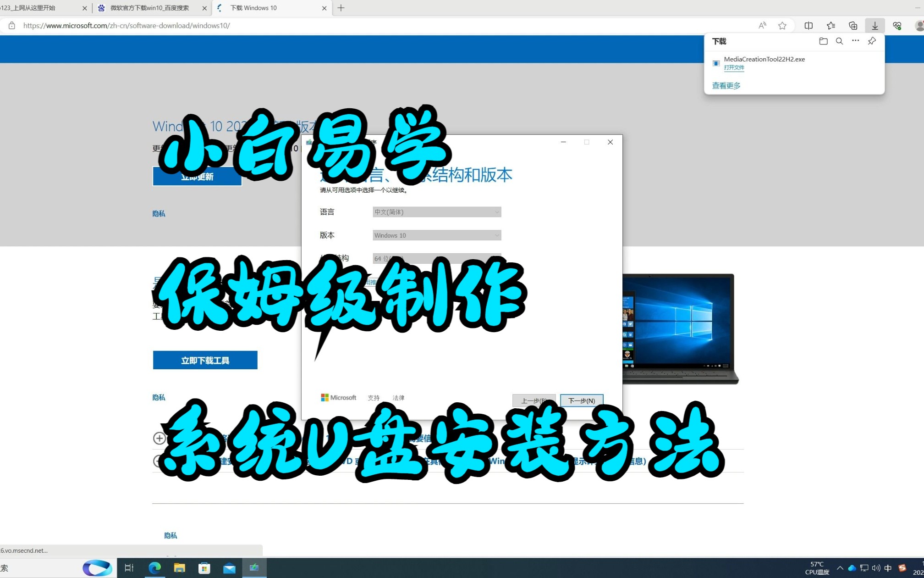The width and height of the screenshot is (924, 578).
Task: Open downloads folder icon in Downloads panel
Action: point(823,41)
